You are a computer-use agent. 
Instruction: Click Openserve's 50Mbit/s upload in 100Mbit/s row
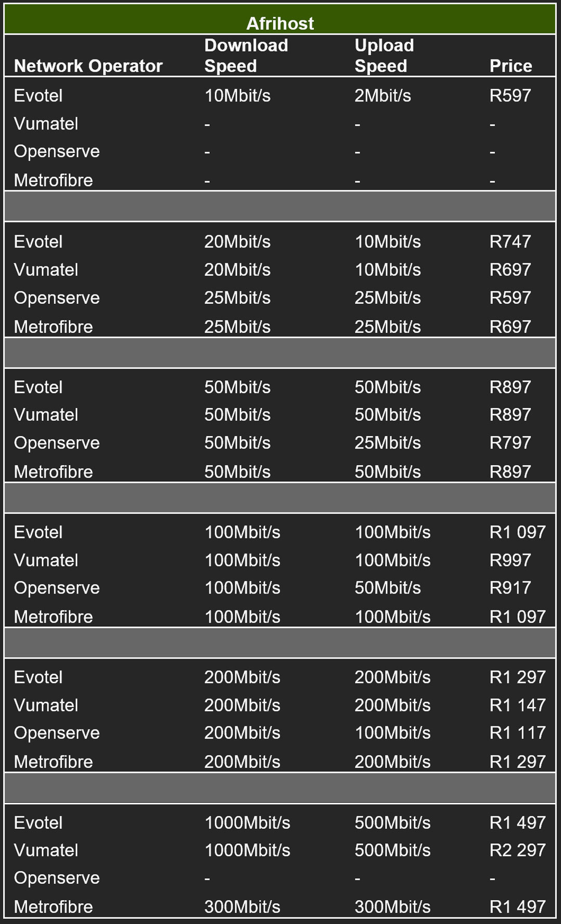pyautogui.click(x=388, y=588)
